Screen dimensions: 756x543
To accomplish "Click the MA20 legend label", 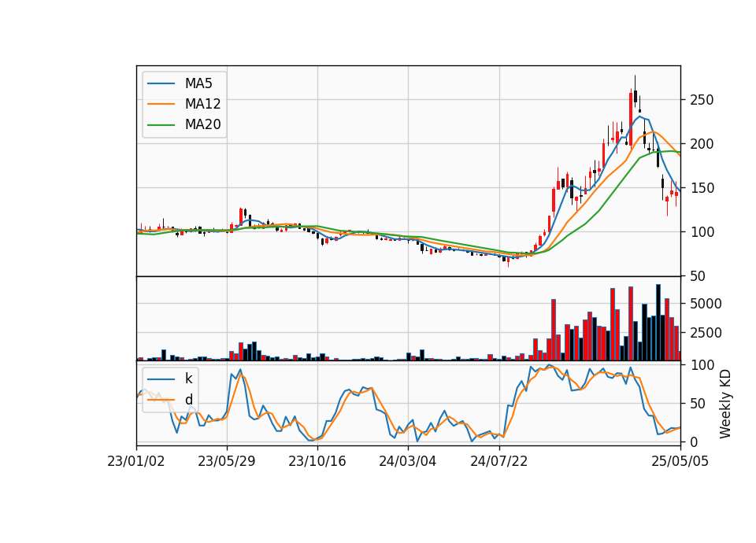I will [x=202, y=124].
